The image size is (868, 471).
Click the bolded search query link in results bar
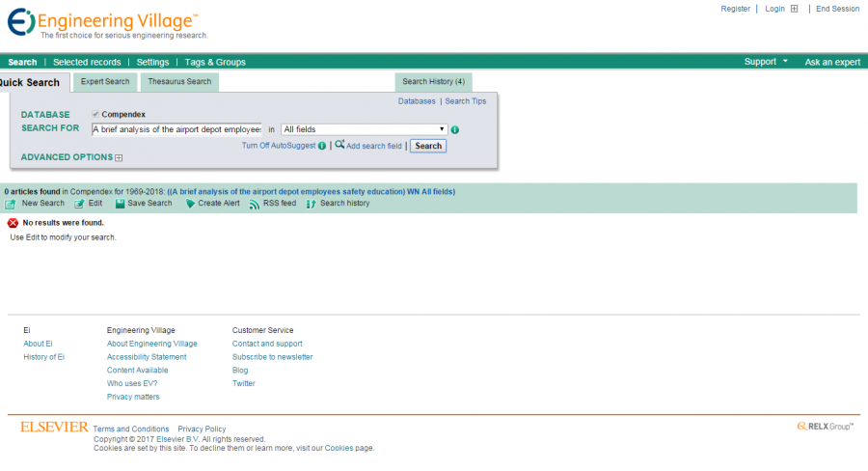point(312,192)
